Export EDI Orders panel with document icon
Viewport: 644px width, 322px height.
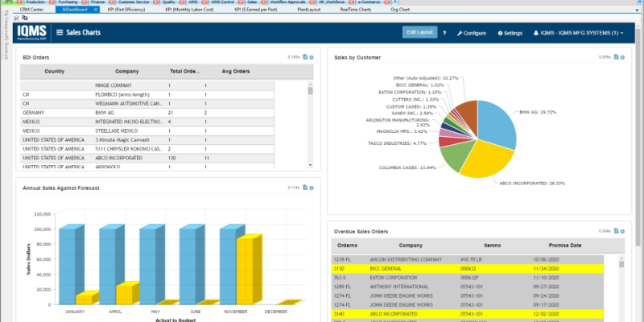tap(305, 57)
